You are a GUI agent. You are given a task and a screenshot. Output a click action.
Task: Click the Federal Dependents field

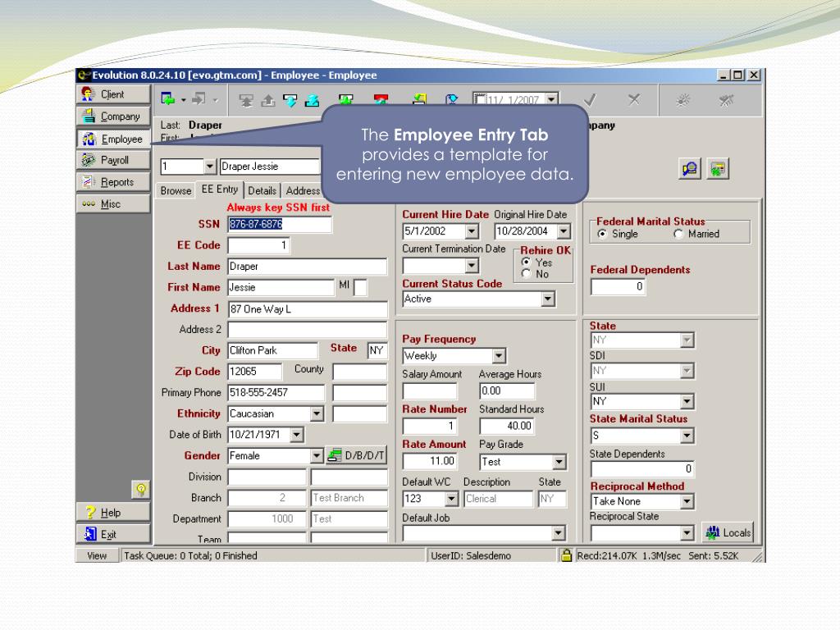(x=619, y=287)
